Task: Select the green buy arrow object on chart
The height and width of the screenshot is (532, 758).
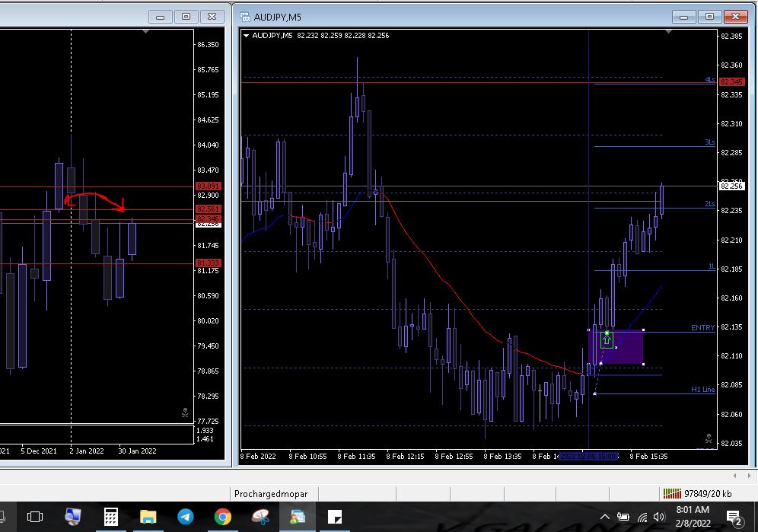Action: pyautogui.click(x=607, y=339)
